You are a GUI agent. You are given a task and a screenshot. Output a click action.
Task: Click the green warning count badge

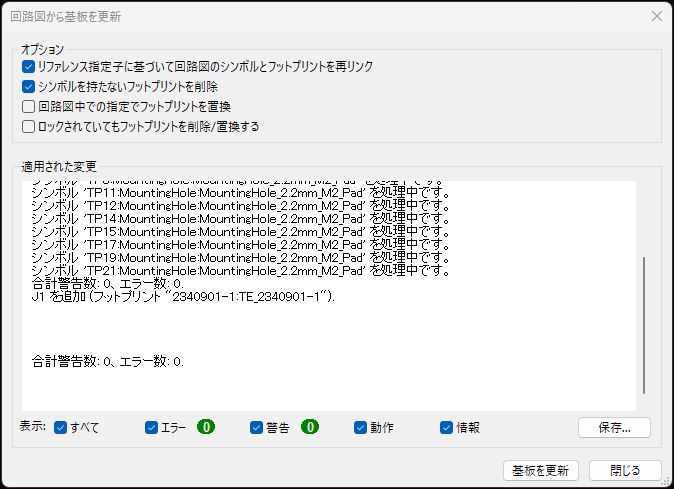click(310, 427)
